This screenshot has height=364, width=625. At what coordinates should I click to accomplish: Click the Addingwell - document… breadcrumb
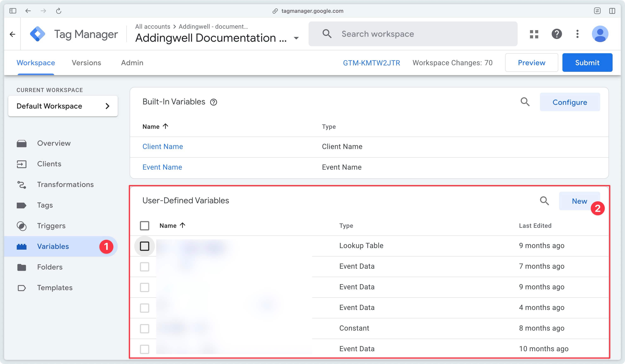click(x=213, y=26)
